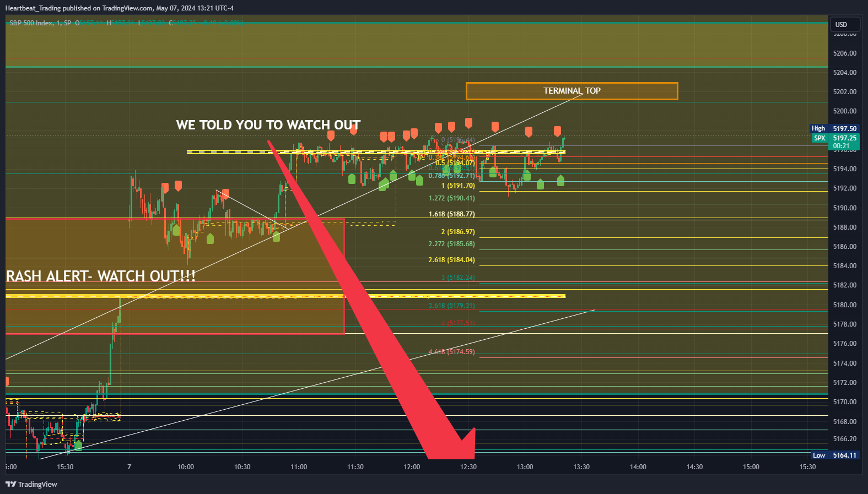Select Fibonacci level 4 (5177.51) label
868x494 pixels.
458,323
